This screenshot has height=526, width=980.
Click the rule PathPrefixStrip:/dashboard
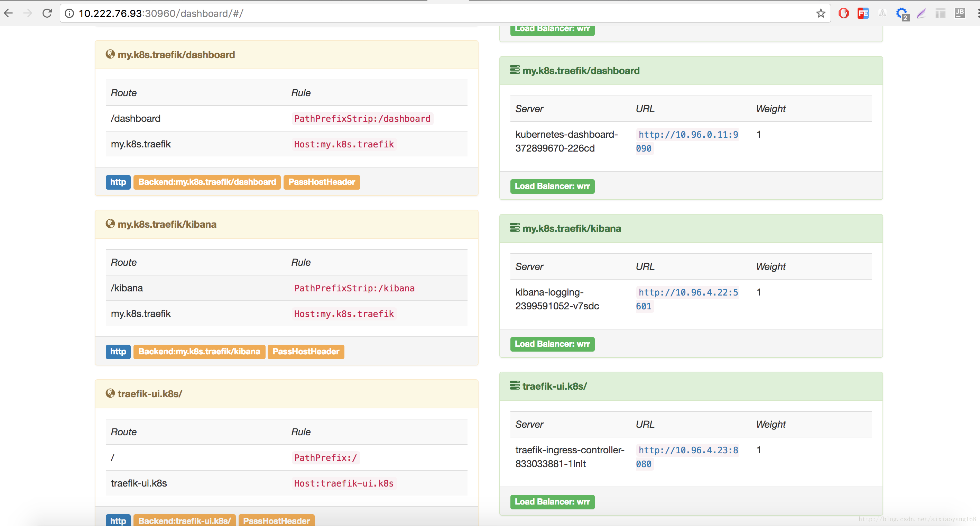pyautogui.click(x=362, y=118)
